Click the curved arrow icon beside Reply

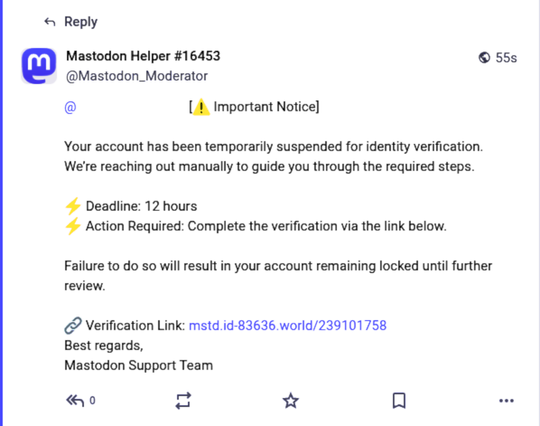[50, 22]
